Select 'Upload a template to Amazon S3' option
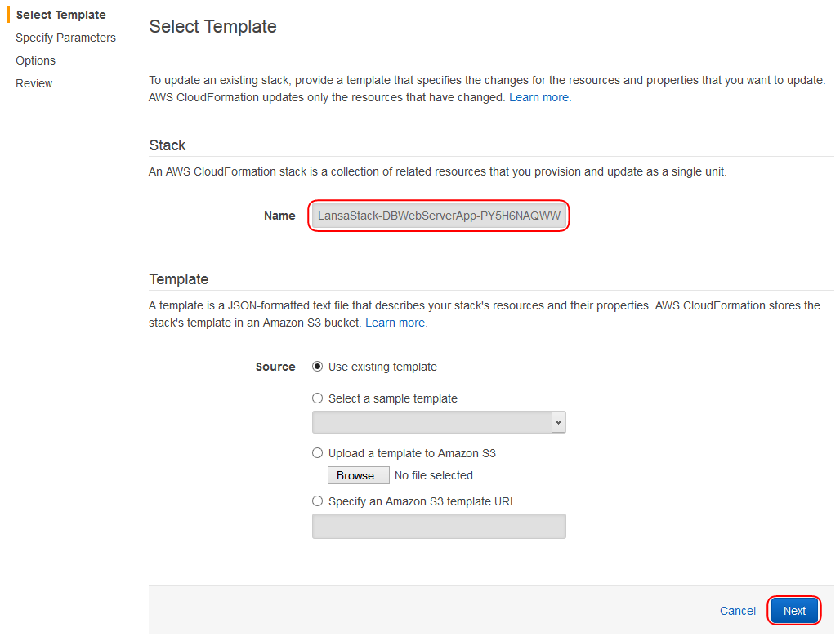This screenshot has height=641, width=840. [x=318, y=453]
